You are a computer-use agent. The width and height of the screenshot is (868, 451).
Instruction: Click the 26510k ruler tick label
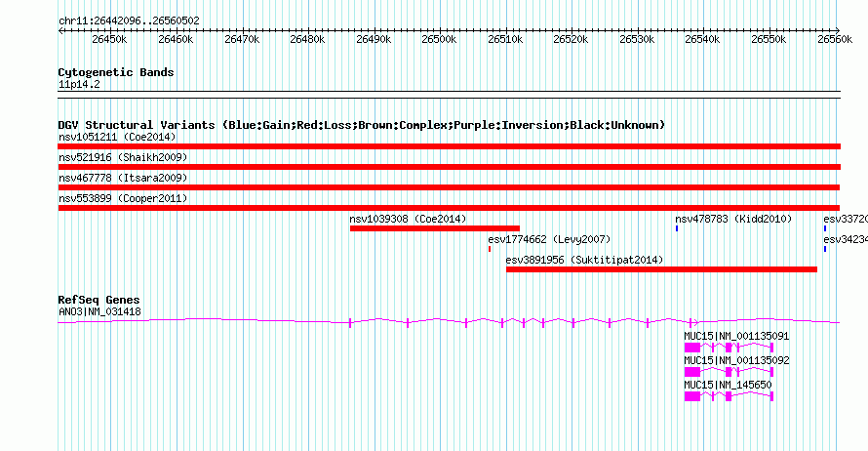(505, 39)
